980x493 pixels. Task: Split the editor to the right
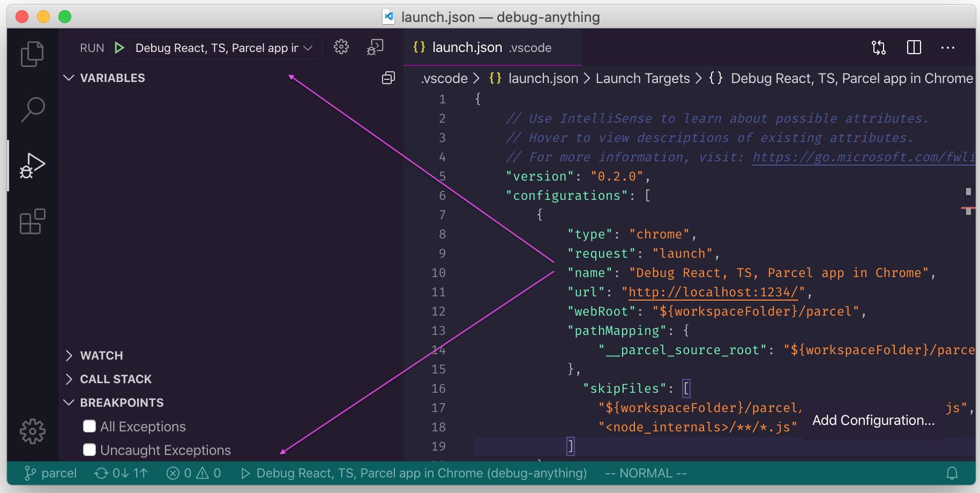pos(914,48)
